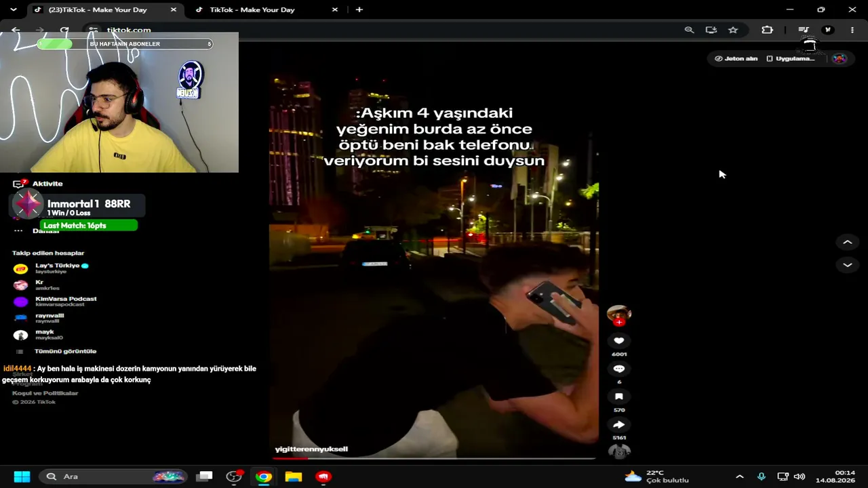
Task: Open a new browser tab
Action: (x=359, y=9)
